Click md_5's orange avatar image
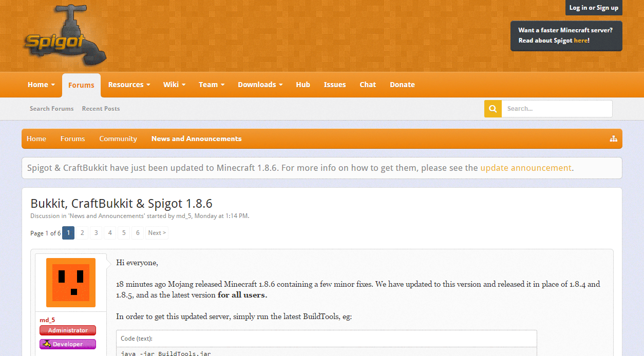The height and width of the screenshot is (356, 644). (71, 283)
